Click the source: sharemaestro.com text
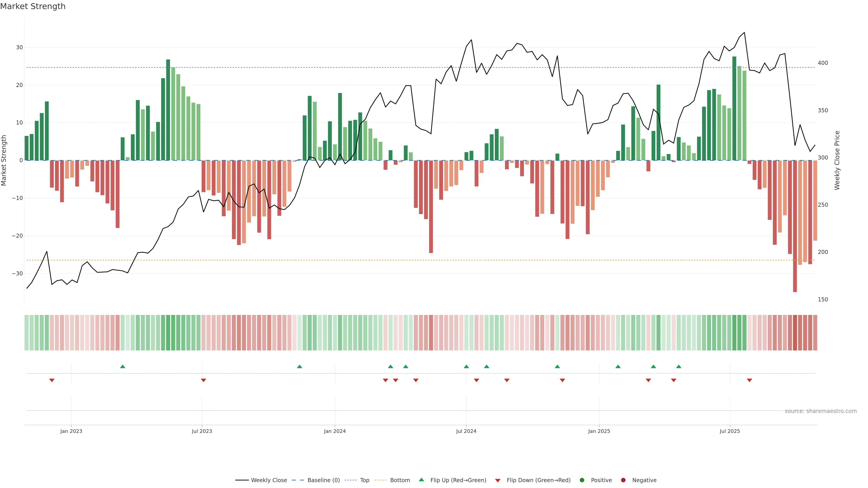This screenshot has height=488, width=868. pyautogui.click(x=821, y=411)
